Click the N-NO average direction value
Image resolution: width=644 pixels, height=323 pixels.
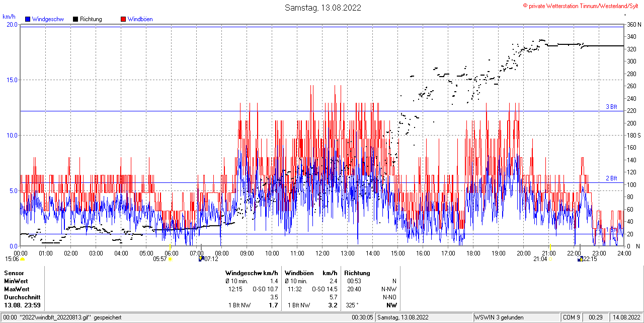[389, 297]
